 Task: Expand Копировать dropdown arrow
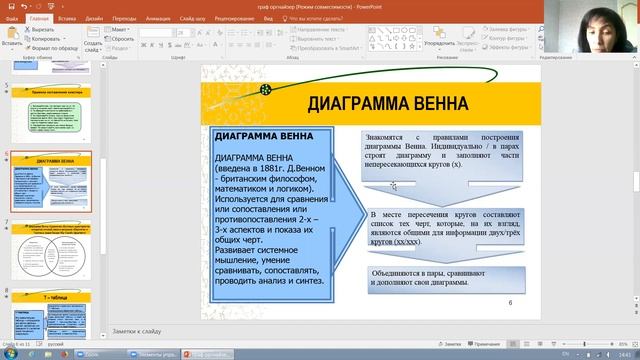(64, 39)
